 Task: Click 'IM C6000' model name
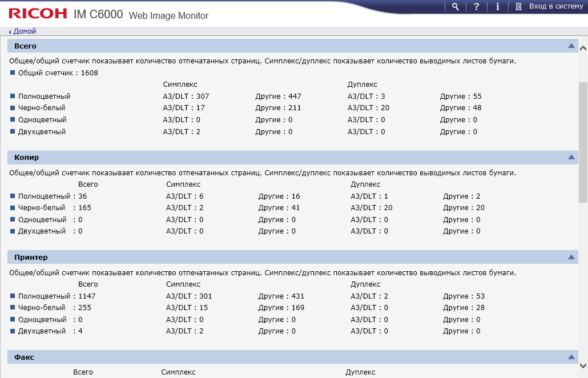click(98, 14)
